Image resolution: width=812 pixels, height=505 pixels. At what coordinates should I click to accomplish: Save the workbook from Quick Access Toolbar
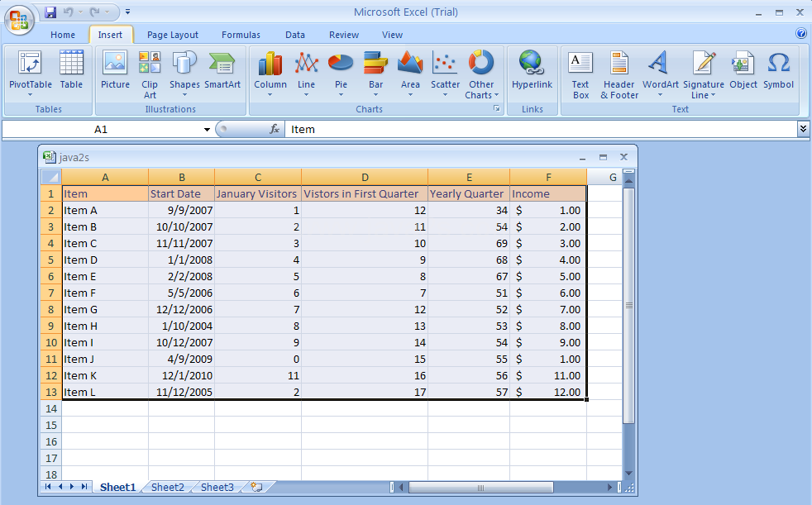coord(50,12)
